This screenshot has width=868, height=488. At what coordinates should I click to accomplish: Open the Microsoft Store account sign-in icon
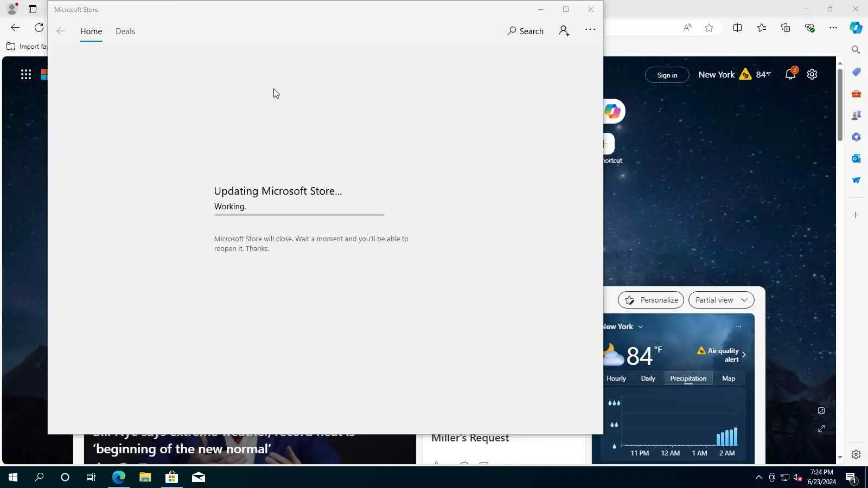564,31
